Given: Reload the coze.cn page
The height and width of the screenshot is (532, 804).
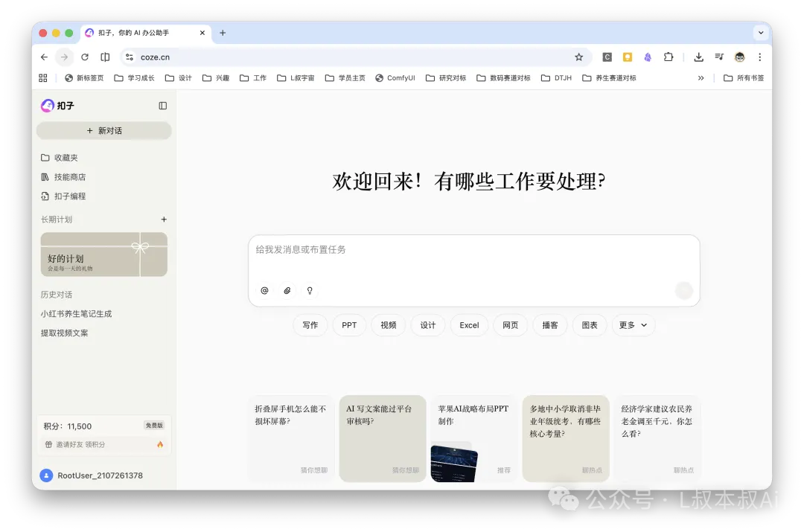Looking at the screenshot, I should 85,57.
